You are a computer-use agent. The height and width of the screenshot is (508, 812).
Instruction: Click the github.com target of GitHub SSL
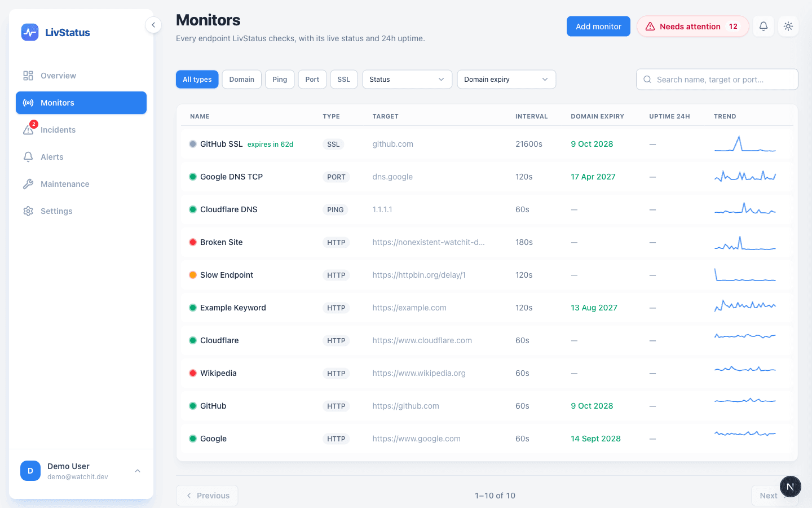pos(393,144)
